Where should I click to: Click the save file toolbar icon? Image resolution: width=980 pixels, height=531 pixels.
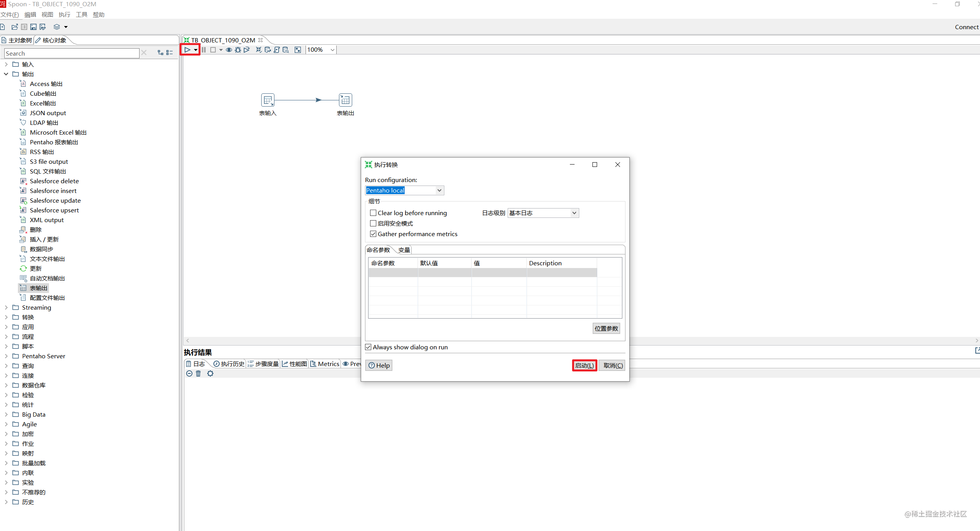pyautogui.click(x=33, y=27)
